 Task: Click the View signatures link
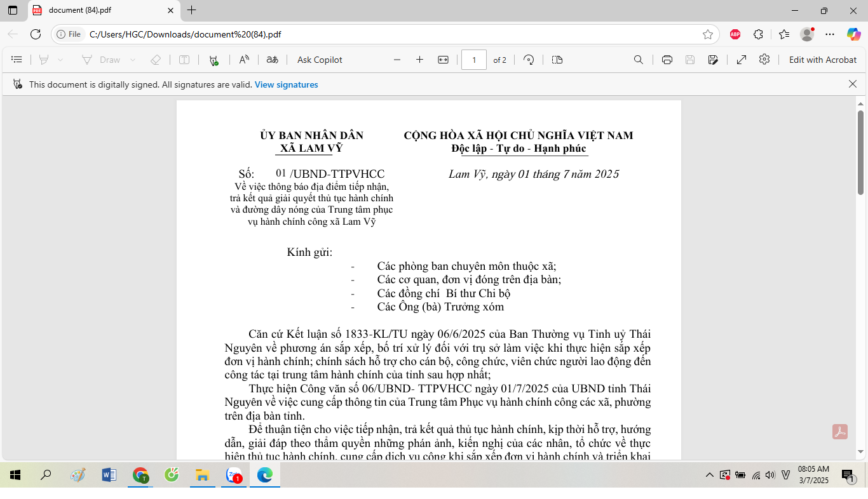(286, 84)
